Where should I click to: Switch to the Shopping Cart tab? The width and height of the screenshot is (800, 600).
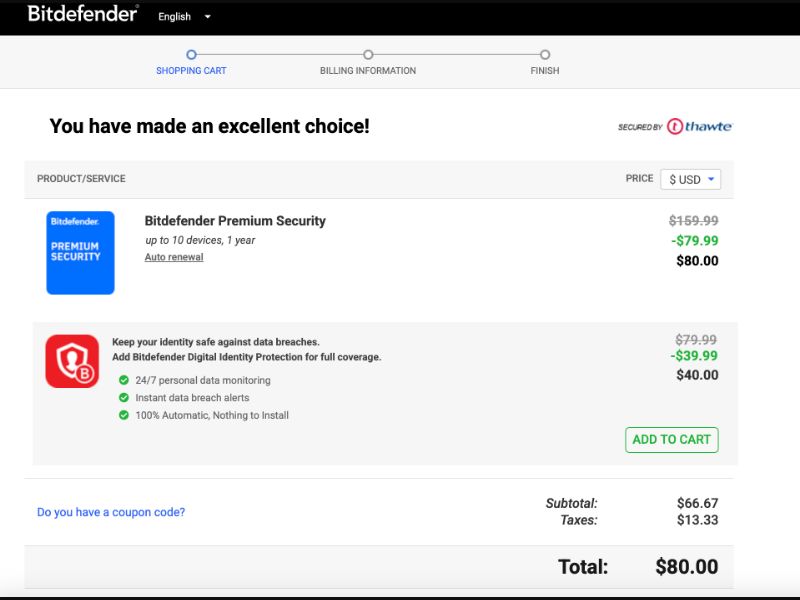(x=191, y=71)
